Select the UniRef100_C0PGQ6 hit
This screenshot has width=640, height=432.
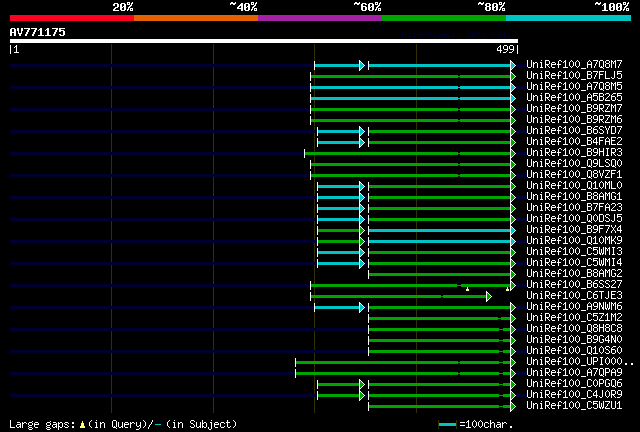coord(574,384)
